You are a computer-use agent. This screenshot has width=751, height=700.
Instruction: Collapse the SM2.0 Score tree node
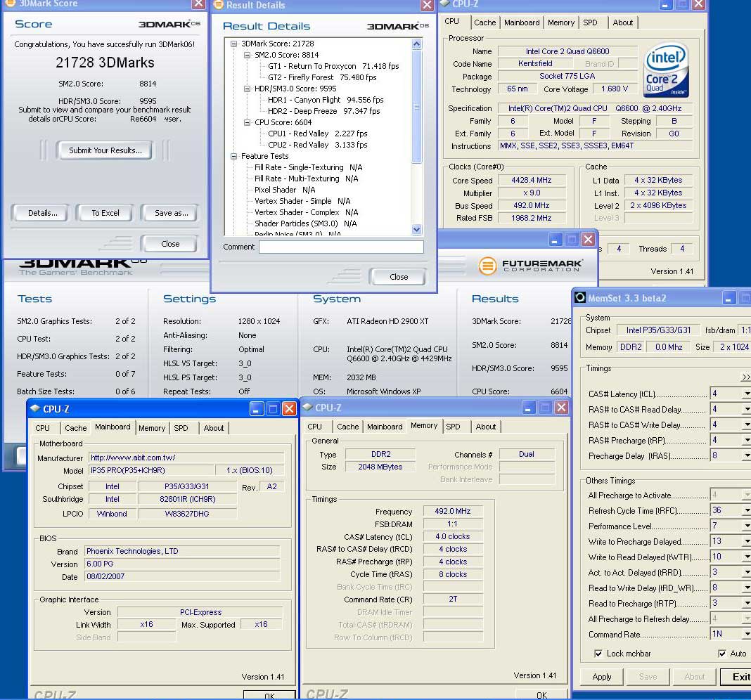pyautogui.click(x=247, y=55)
